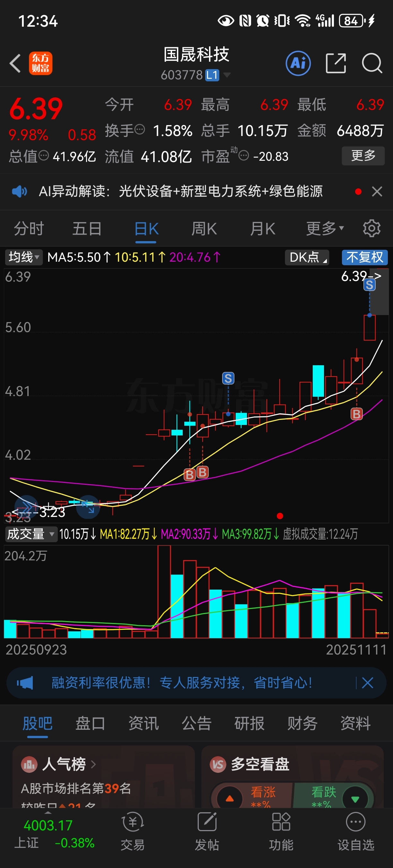Tap the middle S sell marker
The image size is (393, 868).
[228, 378]
